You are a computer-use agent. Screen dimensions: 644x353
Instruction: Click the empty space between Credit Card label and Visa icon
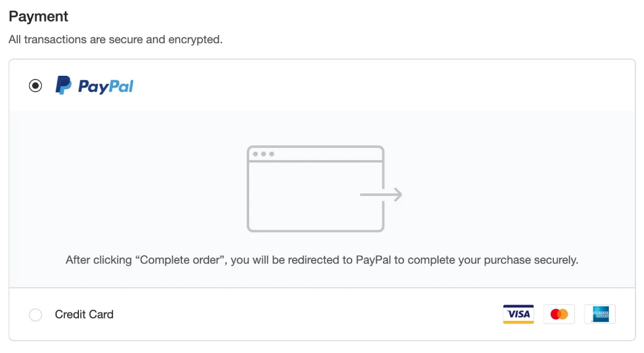pyautogui.click(x=308, y=314)
